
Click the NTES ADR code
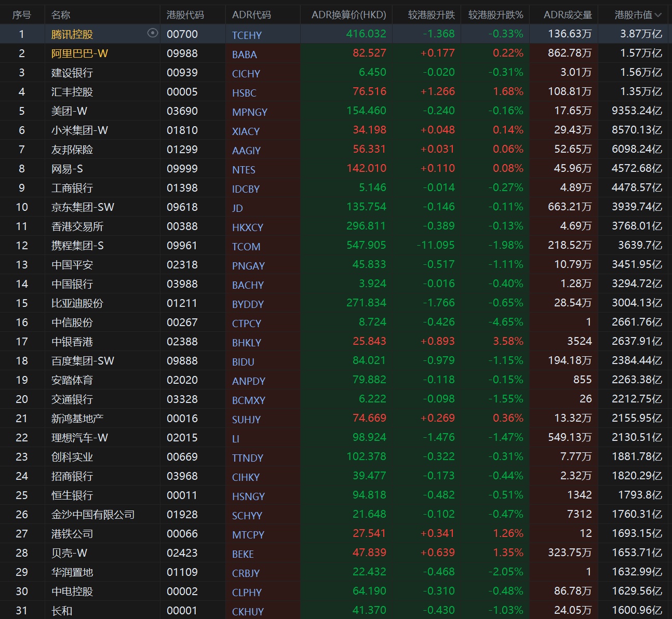(244, 170)
